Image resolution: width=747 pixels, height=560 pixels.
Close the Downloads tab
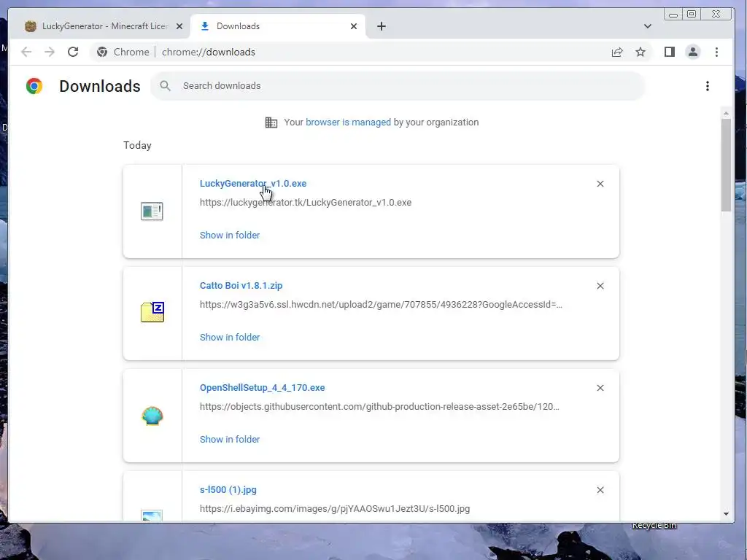click(x=354, y=26)
